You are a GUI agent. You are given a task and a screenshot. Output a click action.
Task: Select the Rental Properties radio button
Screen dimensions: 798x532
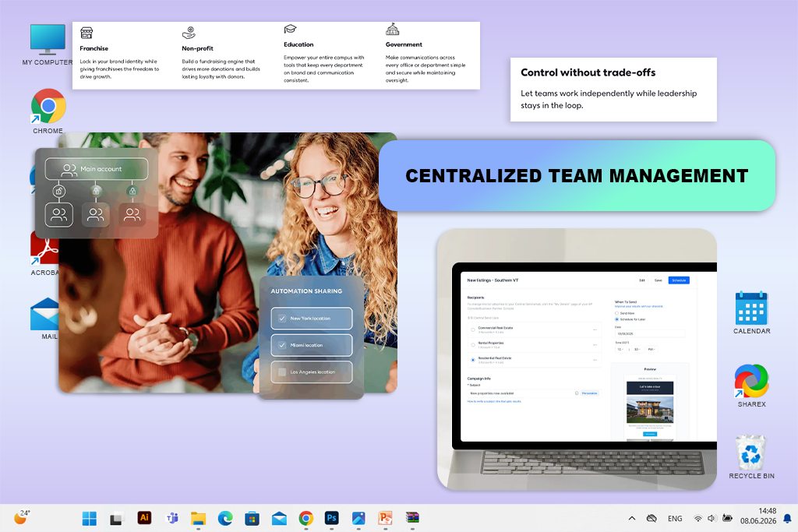coord(473,345)
